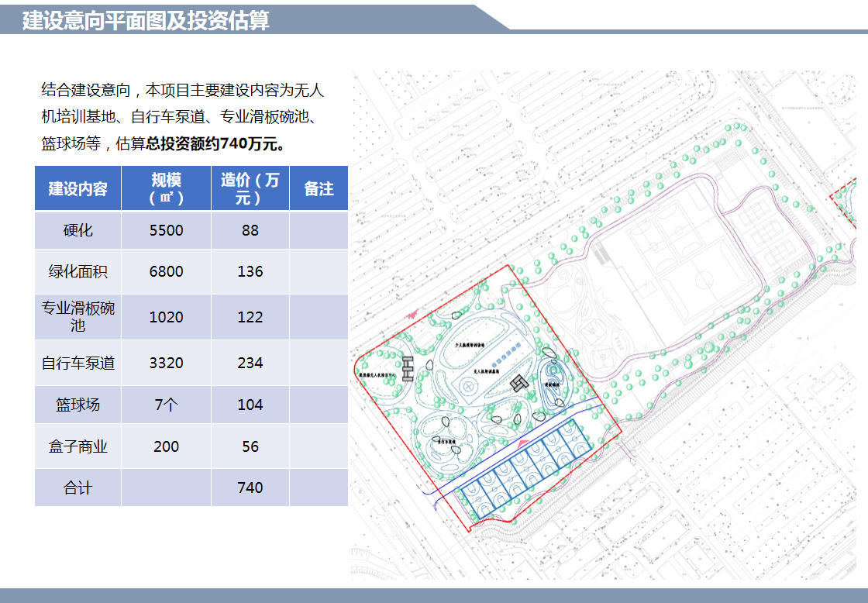This screenshot has width=868, height=603.
Task: Click the 绿化面积 cell
Action: pos(77,271)
